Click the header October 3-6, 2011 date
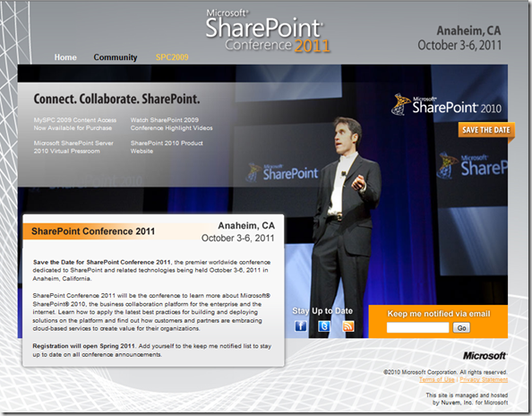Viewport: 532px width, 416px height. [459, 45]
